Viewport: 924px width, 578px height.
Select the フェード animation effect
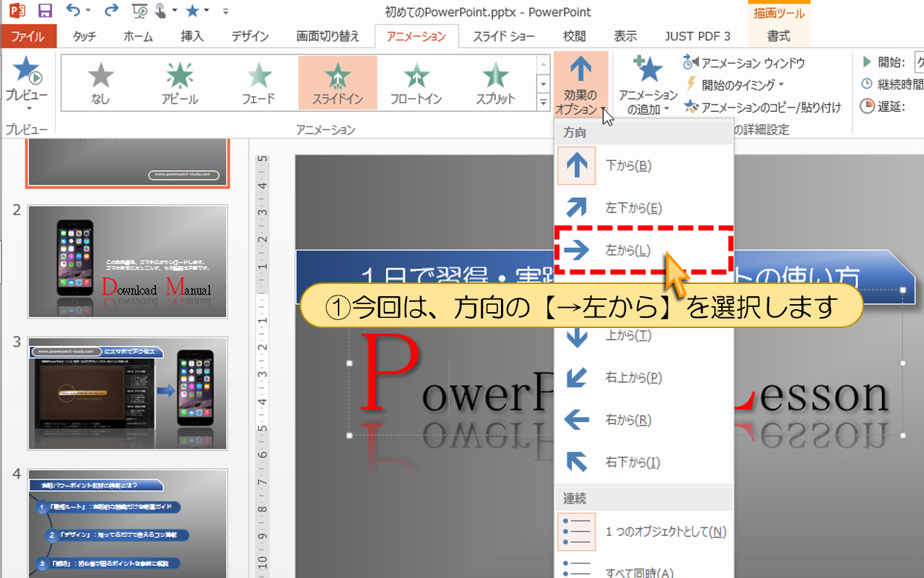coord(259,83)
